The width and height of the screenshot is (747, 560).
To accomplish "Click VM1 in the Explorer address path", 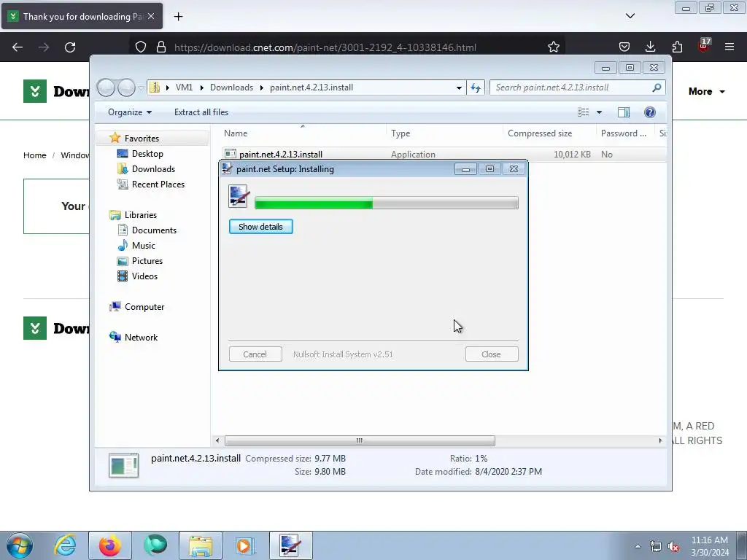I will [x=184, y=87].
